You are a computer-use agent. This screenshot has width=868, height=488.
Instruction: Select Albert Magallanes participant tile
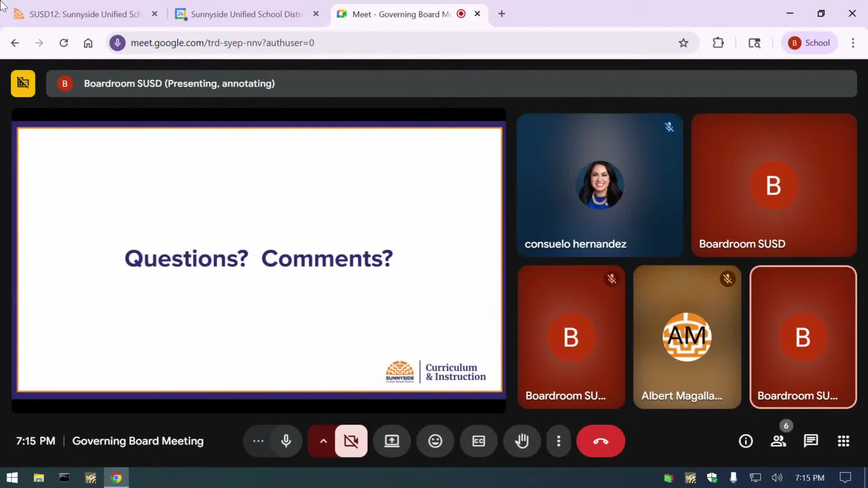(x=687, y=337)
